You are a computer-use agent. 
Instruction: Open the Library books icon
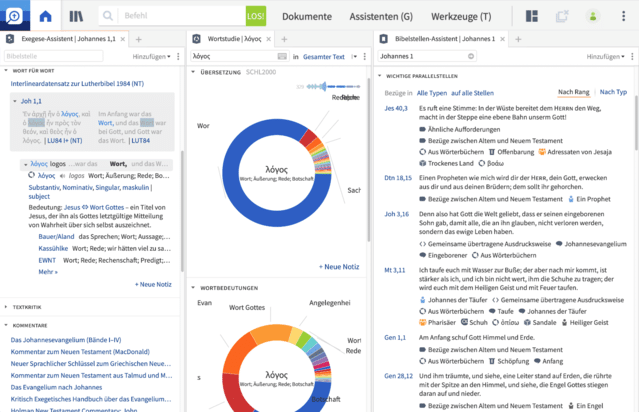tap(78, 16)
